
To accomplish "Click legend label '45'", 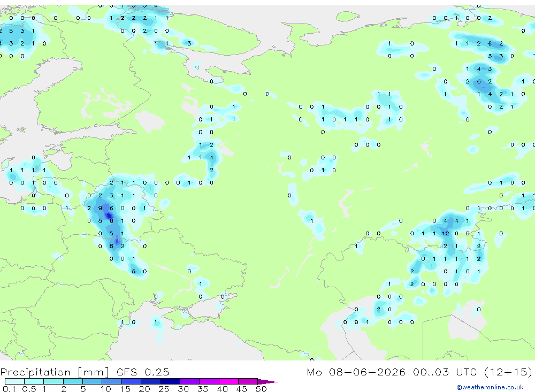I will click(x=242, y=389).
